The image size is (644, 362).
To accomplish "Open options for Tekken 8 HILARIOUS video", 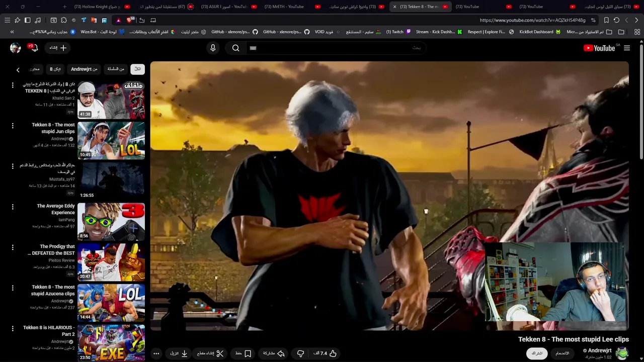I will 13,328.
